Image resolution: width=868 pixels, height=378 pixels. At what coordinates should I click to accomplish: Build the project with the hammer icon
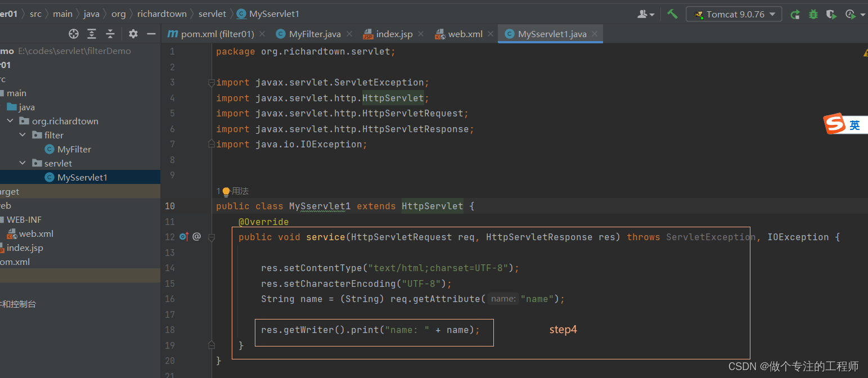pyautogui.click(x=672, y=13)
